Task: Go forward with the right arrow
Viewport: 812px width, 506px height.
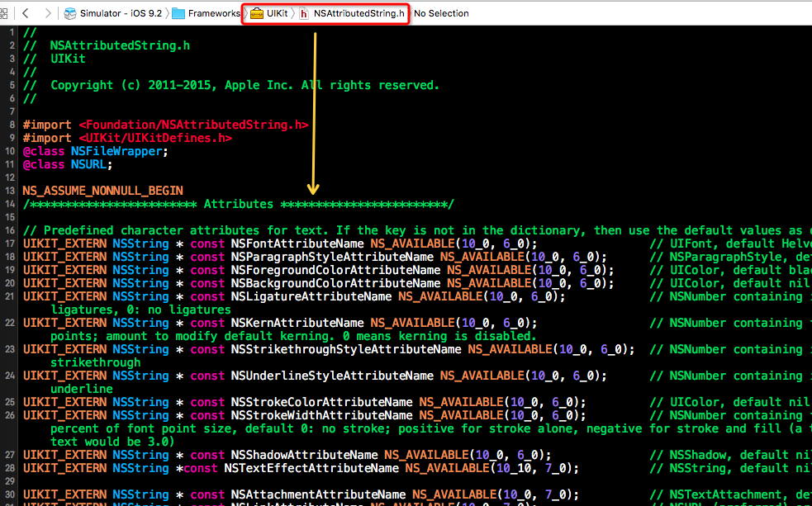Action: (47, 13)
